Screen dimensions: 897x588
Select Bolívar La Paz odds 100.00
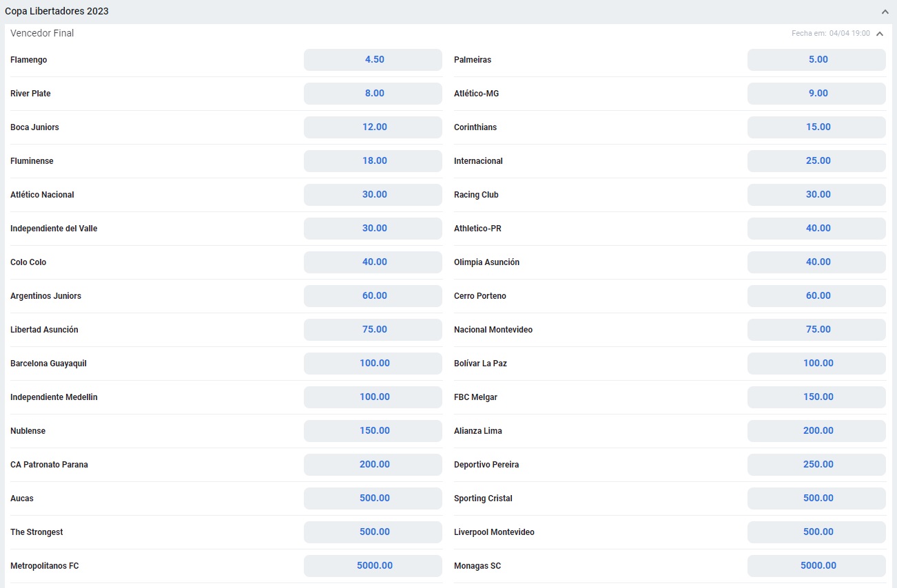pyautogui.click(x=816, y=364)
